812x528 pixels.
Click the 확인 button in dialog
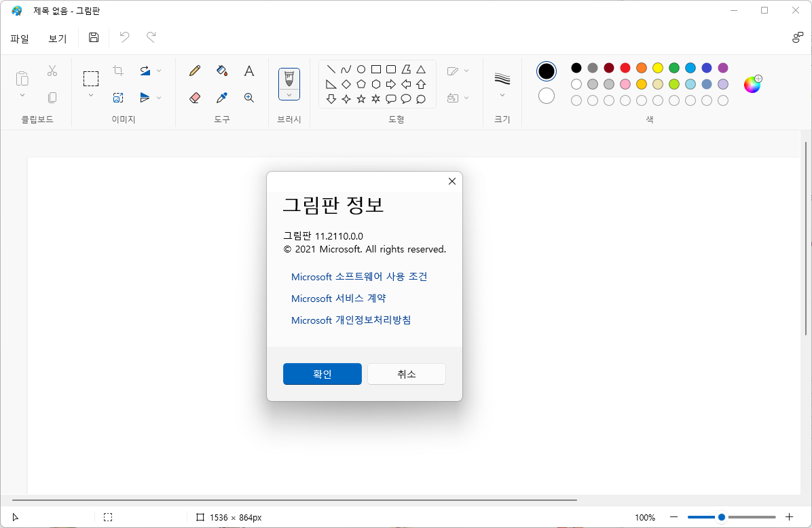(322, 374)
